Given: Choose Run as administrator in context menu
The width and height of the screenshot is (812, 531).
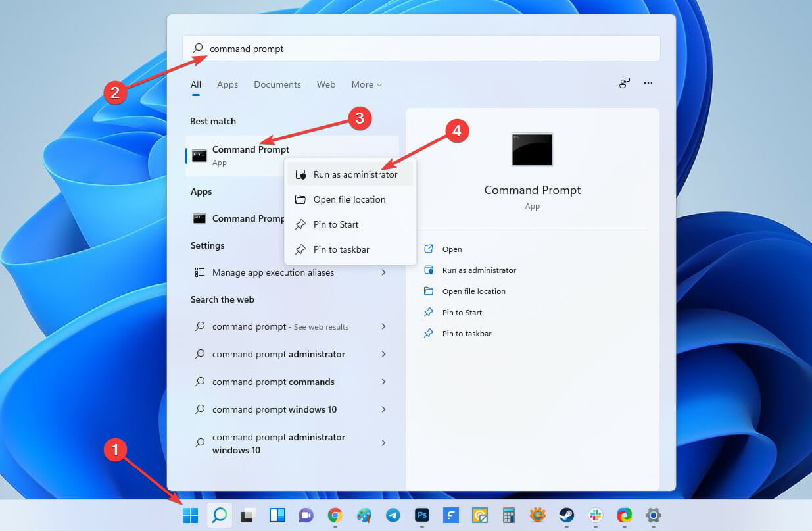Looking at the screenshot, I should pos(350,174).
